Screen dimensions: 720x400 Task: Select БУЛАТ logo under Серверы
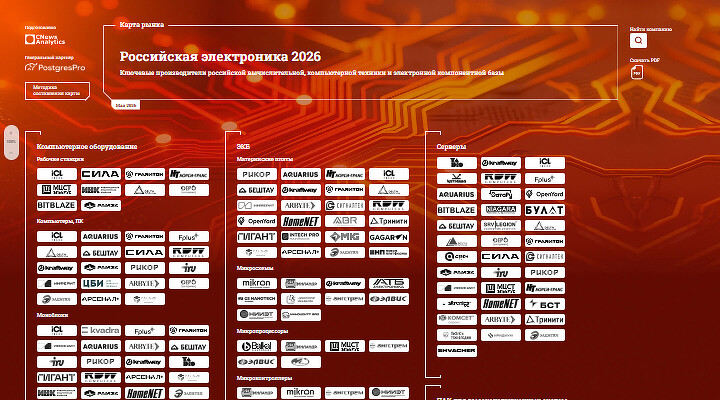(x=545, y=210)
